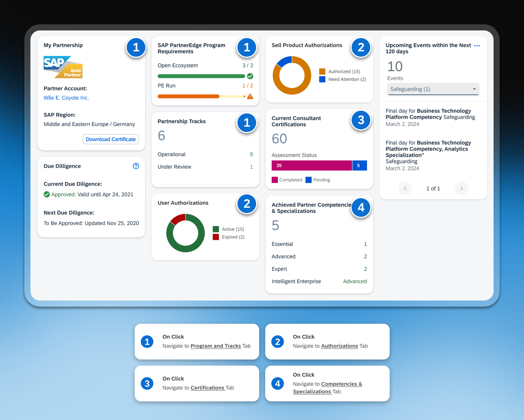Screen dimensions: 524x420
Task: Click the Partnership Tracks card title
Action: pos(182,121)
